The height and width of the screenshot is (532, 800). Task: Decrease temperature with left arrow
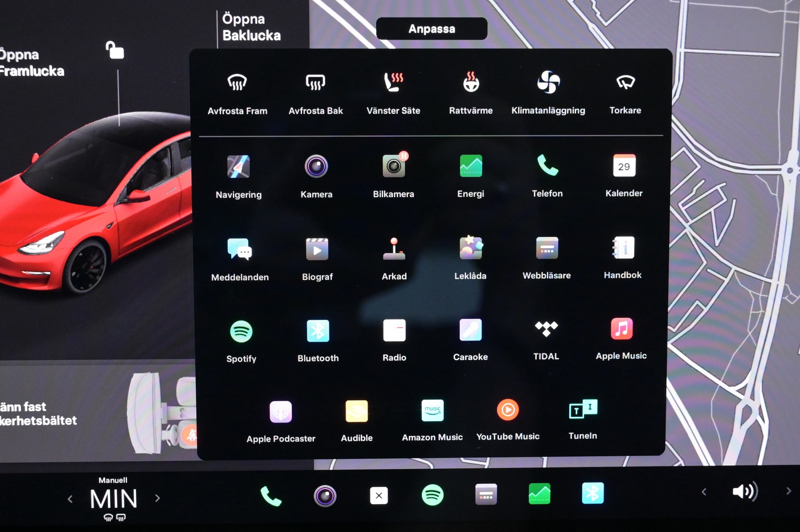click(70, 499)
